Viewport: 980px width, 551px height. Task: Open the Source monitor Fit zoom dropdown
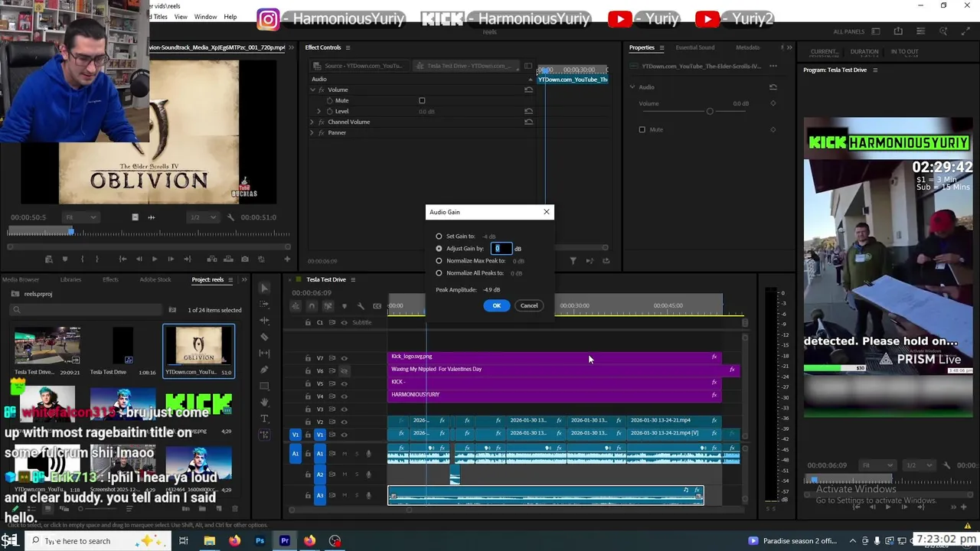(80, 217)
